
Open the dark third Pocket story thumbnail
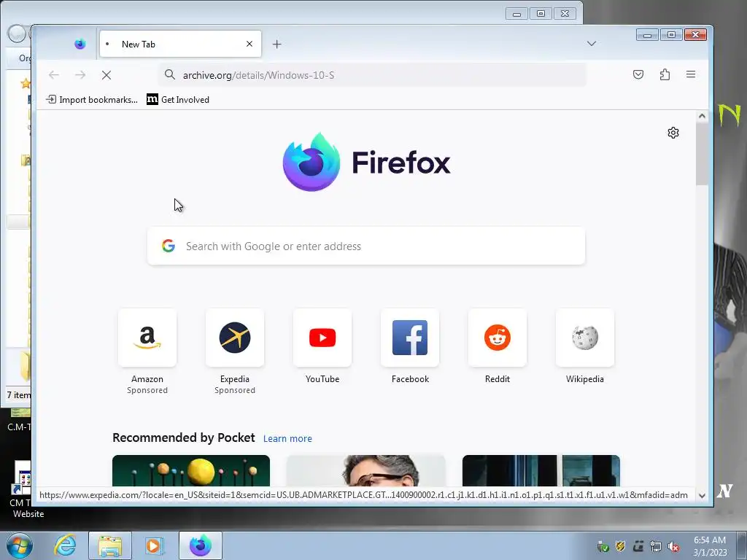pyautogui.click(x=541, y=470)
